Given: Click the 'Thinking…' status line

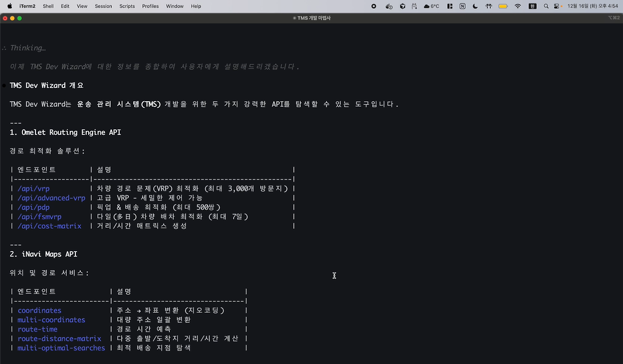Looking at the screenshot, I should [x=28, y=48].
